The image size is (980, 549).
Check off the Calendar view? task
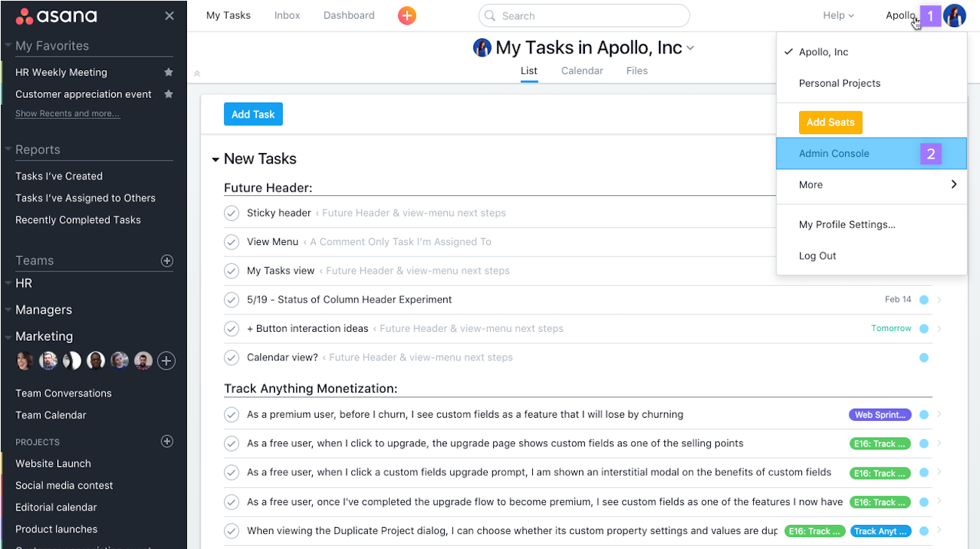(231, 357)
